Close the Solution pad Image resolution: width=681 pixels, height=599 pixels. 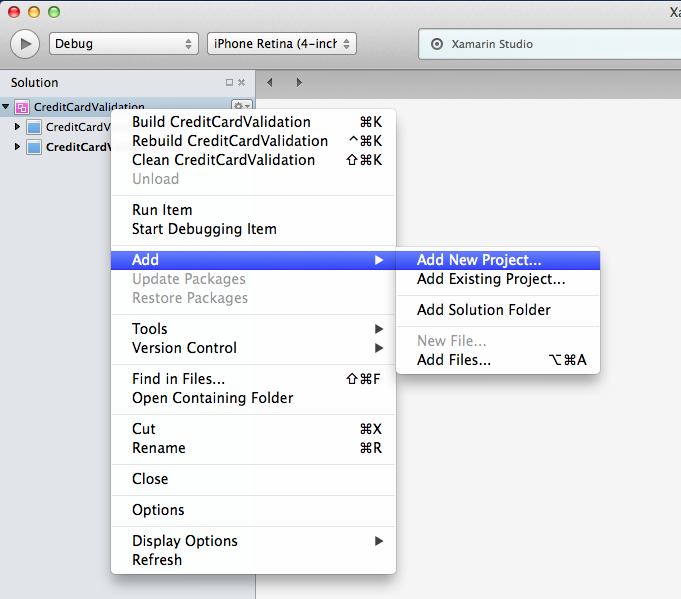coord(242,83)
